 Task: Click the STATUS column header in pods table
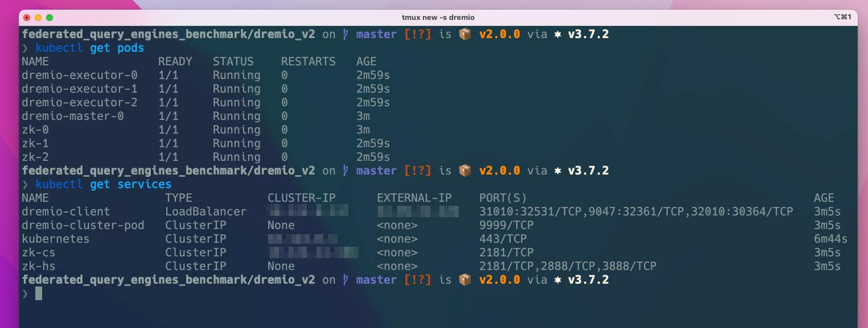click(x=233, y=61)
